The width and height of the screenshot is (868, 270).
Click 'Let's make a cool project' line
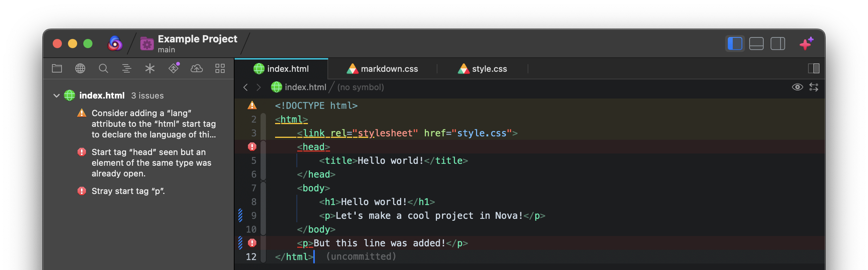[432, 215]
